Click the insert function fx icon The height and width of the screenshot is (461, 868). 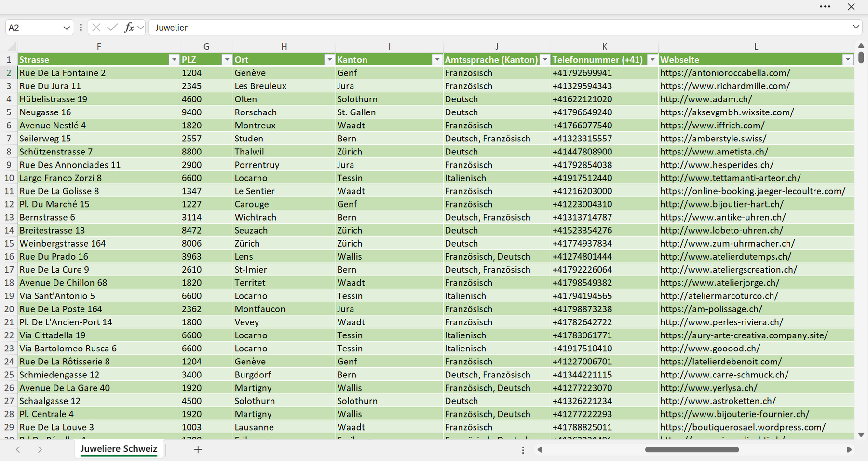[x=129, y=28]
